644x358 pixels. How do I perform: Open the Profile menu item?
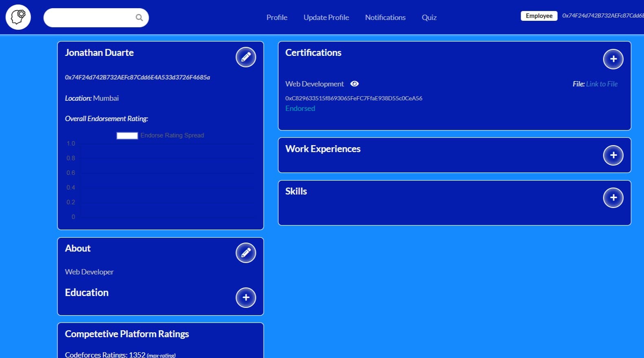click(277, 18)
